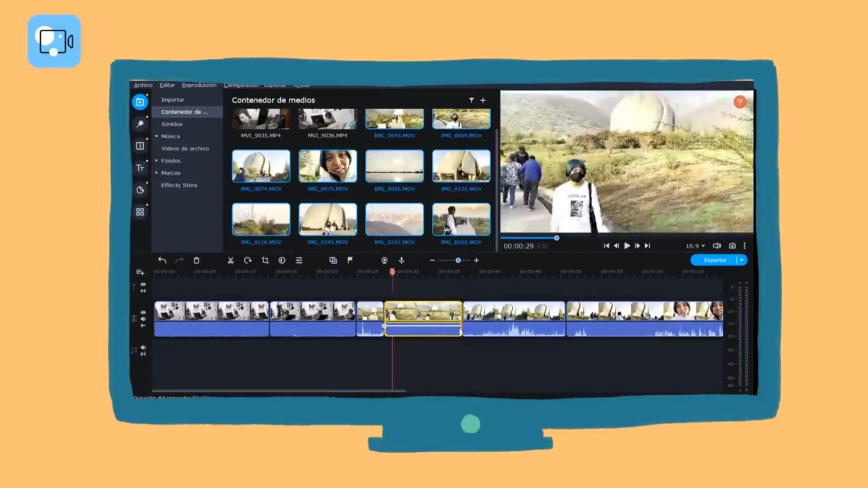Screen dimensions: 868x488
Task: Zoom in timeline with plus icon
Action: click(x=476, y=260)
